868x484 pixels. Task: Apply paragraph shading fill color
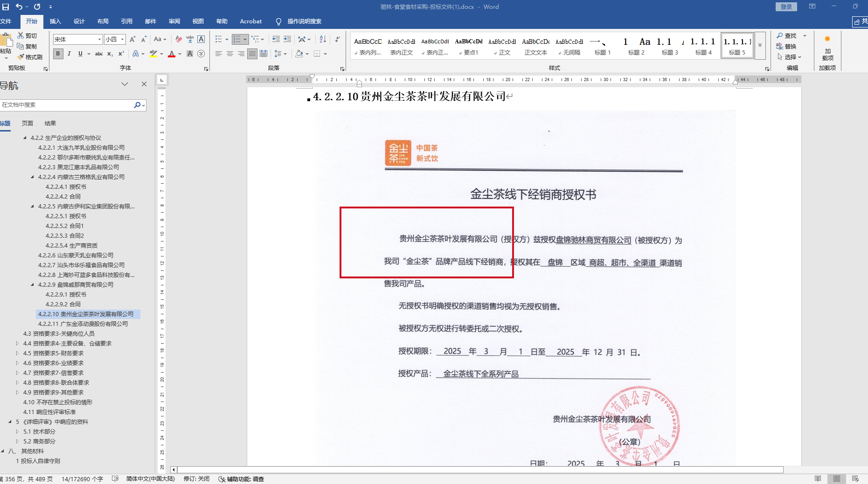click(x=299, y=54)
